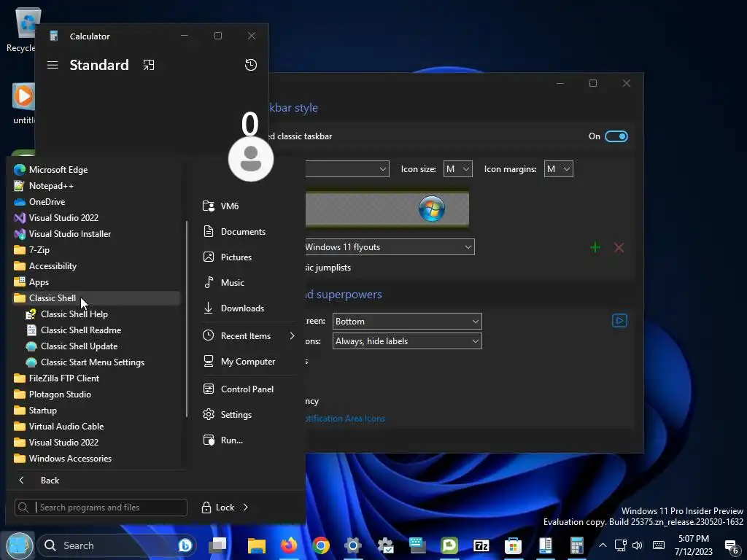
Task: Open Pictures from start menu
Action: pyautogui.click(x=227, y=257)
